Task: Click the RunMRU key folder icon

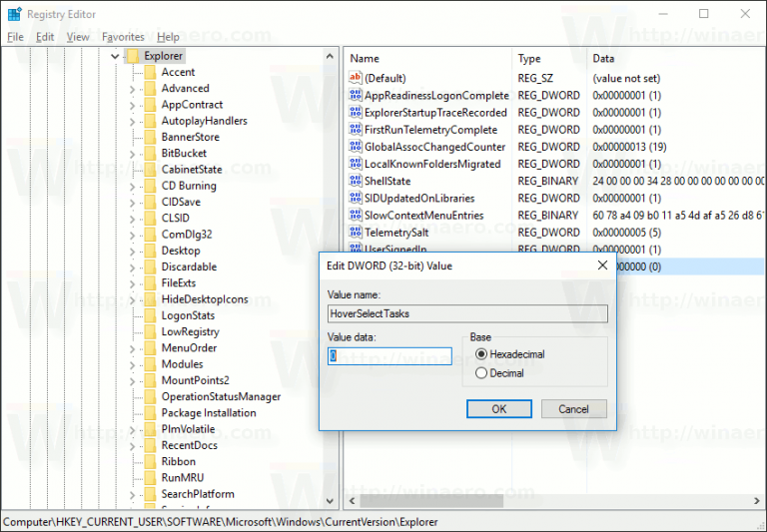Action: 150,477
